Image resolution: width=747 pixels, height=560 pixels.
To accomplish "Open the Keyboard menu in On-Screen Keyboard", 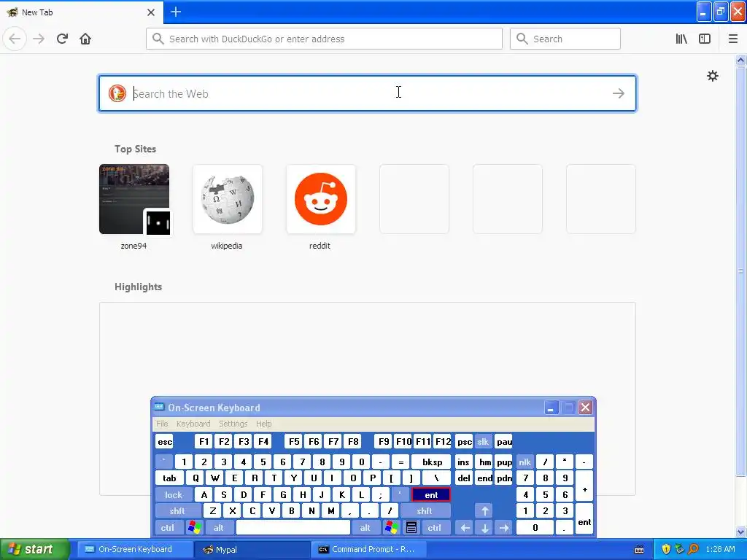I will [x=193, y=424].
